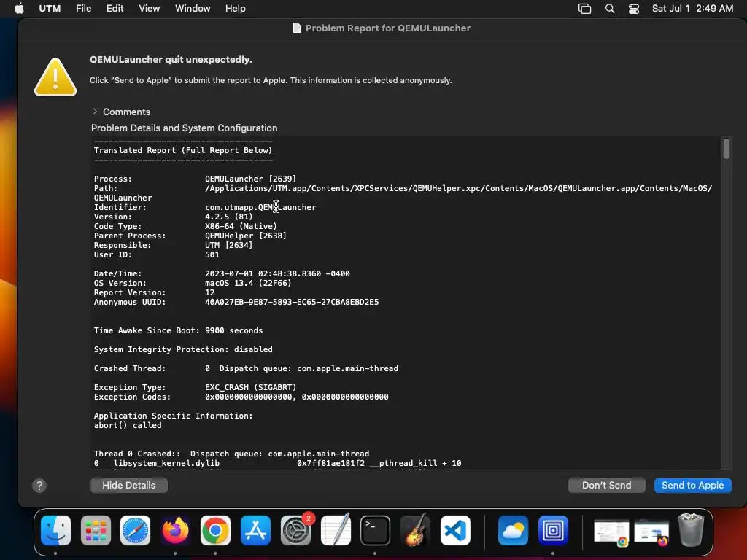The image size is (747, 560).
Task: Click the 'EXC_CRASH (SIGABRT)' exception type
Action: click(251, 388)
